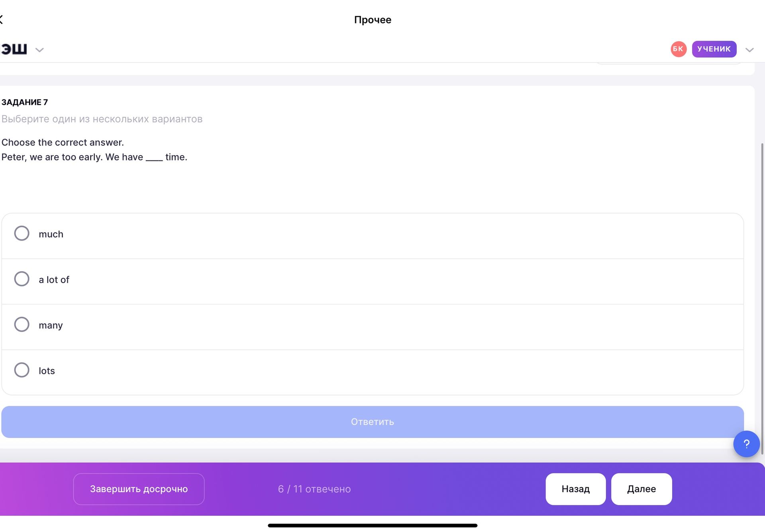Return to previous question with Назад
This screenshot has width=765, height=532.
pos(575,489)
